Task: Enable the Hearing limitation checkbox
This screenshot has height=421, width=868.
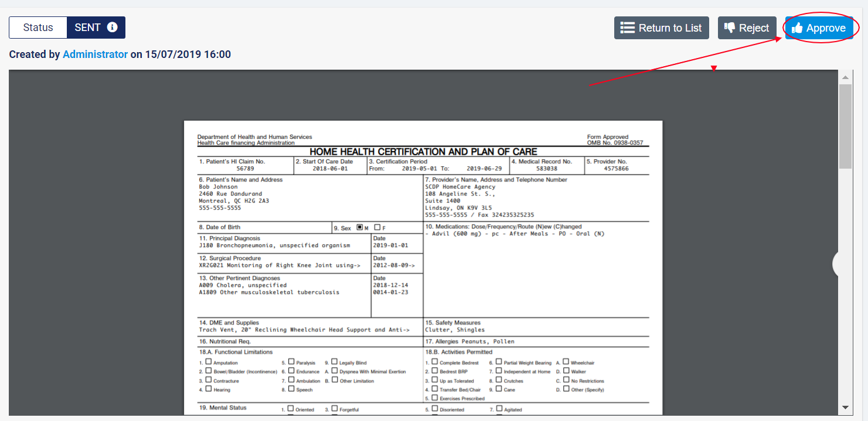Action: (x=209, y=389)
